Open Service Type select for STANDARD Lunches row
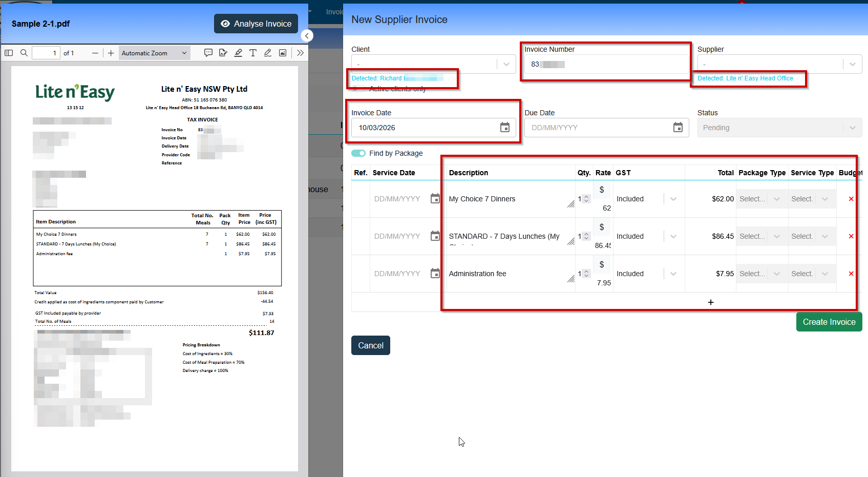The width and height of the screenshot is (868, 477). pos(812,236)
